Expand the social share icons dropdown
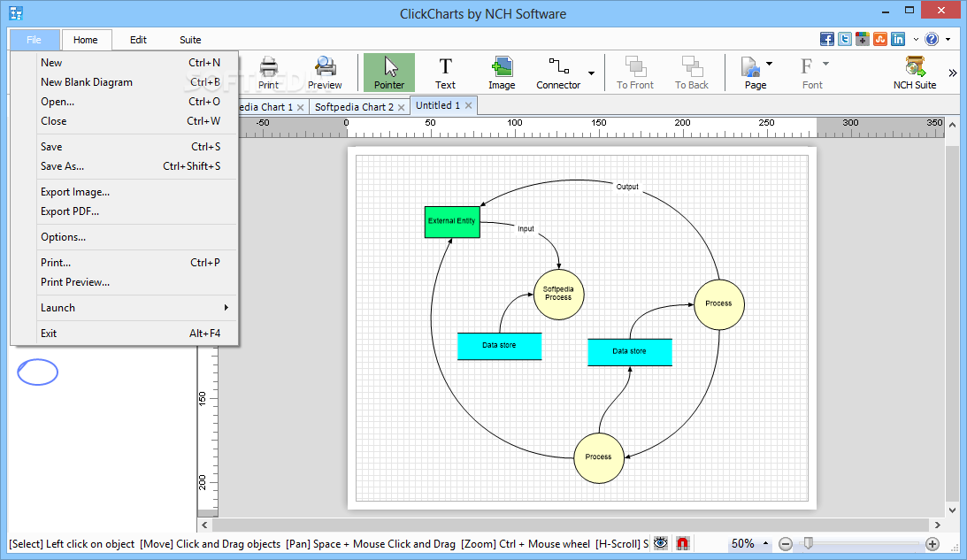This screenshot has width=967, height=560. 916,40
